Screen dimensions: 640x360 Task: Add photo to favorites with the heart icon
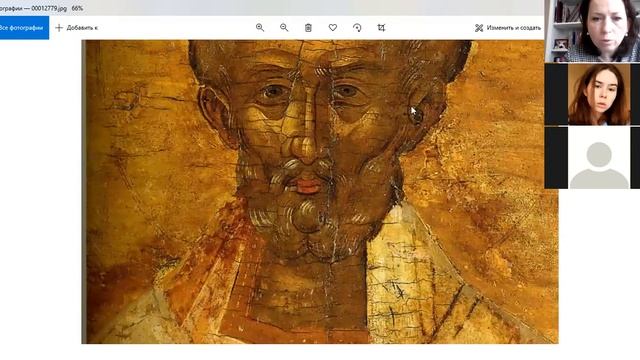(333, 28)
